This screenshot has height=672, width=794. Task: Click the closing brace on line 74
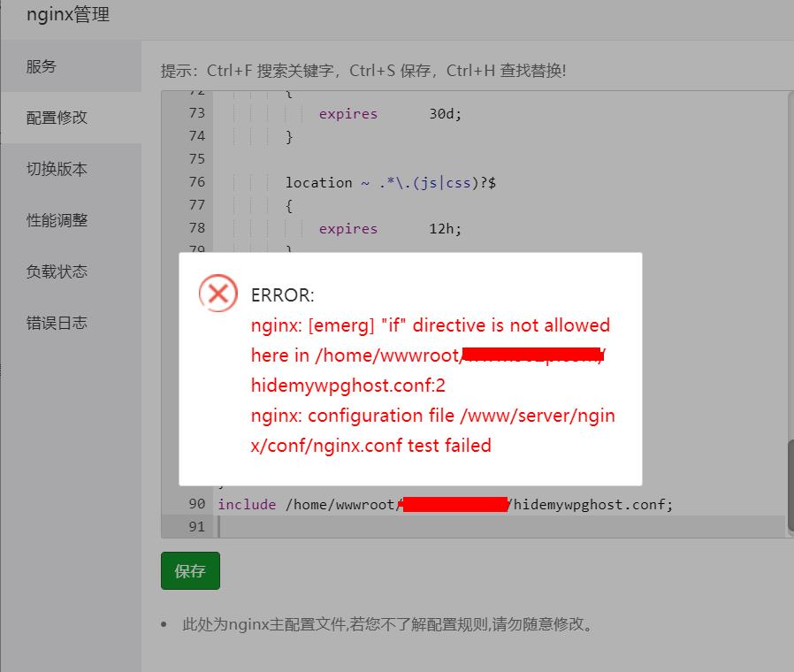[x=288, y=137]
